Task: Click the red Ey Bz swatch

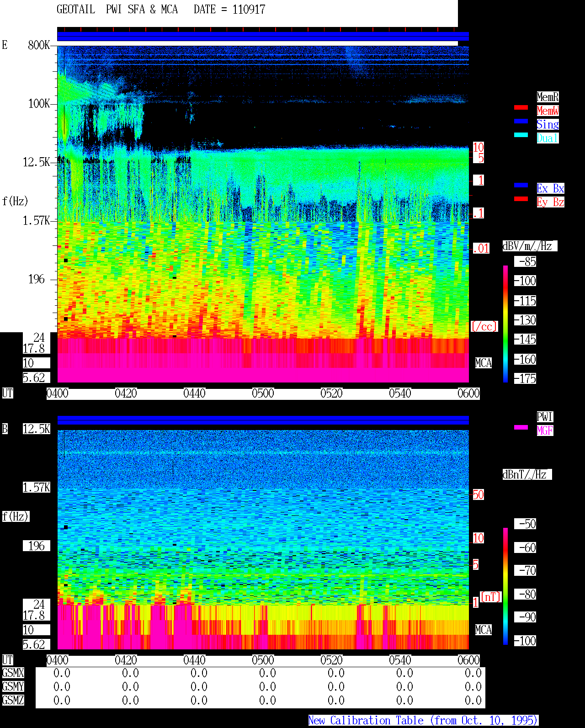Action: 521,199
